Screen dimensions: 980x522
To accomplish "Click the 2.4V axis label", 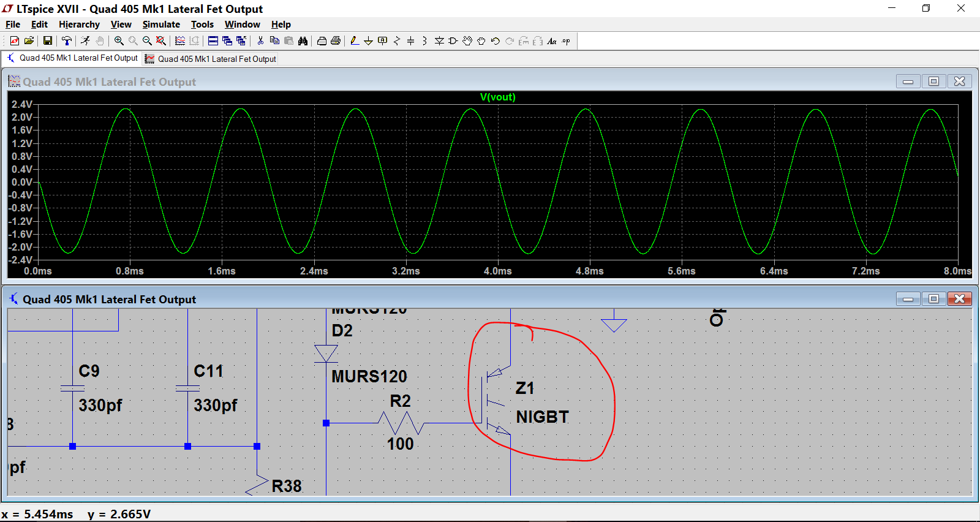I will click(x=22, y=104).
